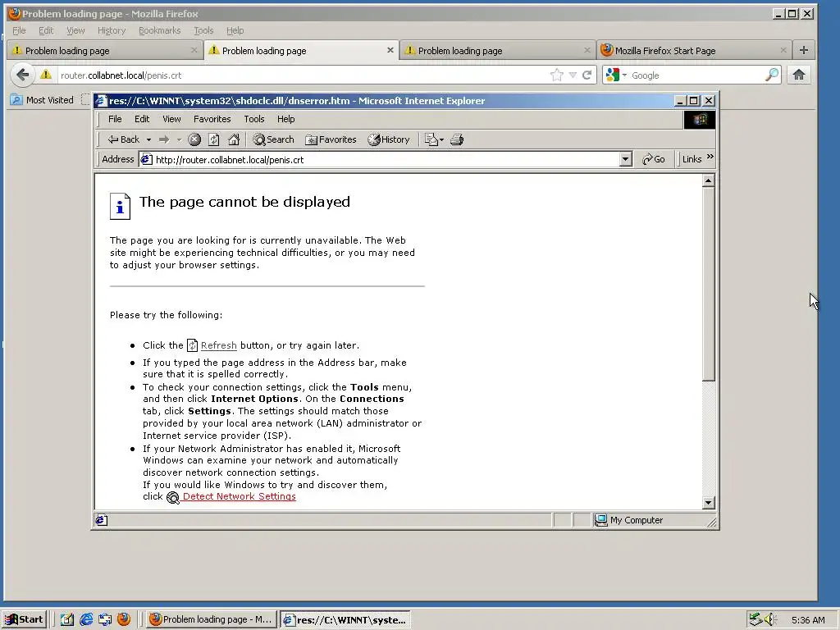
Task: Open the IE History toolbar button
Action: point(389,139)
